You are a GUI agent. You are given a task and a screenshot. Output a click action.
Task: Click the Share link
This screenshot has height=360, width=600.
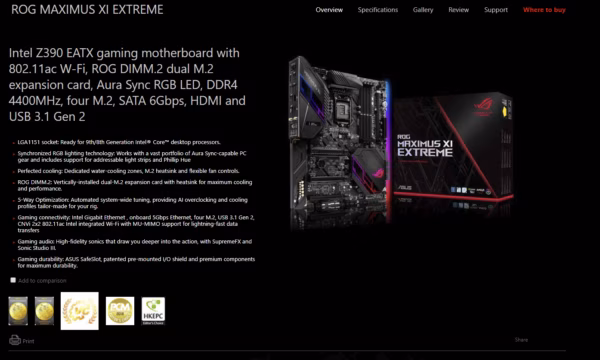[x=521, y=340]
